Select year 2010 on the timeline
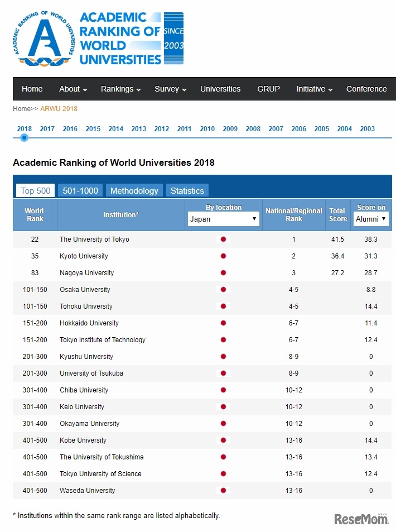Viewport: 396px width, 532px height. point(207,129)
